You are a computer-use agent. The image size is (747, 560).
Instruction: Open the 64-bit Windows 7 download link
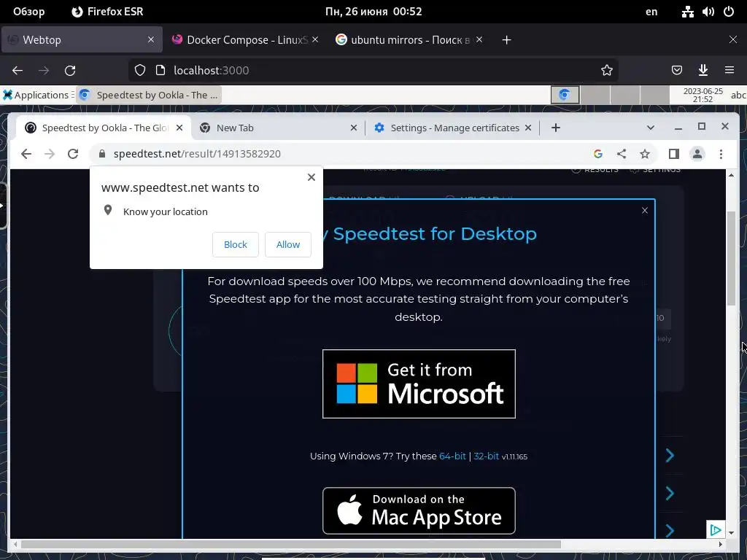pos(452,456)
